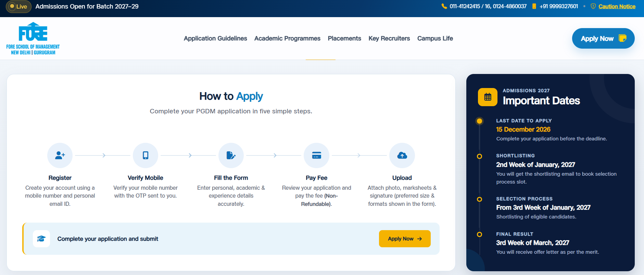
Task: Click the Register user-plus icon
Action: click(x=60, y=155)
